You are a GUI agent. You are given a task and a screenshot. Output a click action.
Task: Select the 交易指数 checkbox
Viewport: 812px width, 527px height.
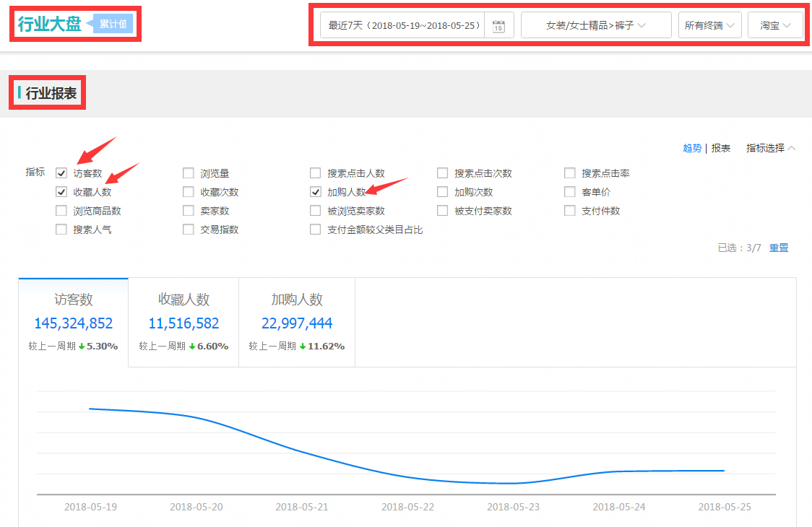pyautogui.click(x=189, y=230)
